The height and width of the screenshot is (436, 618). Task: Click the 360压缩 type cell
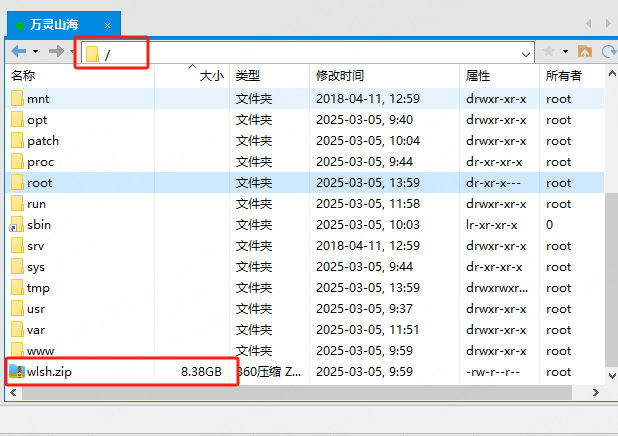click(269, 372)
